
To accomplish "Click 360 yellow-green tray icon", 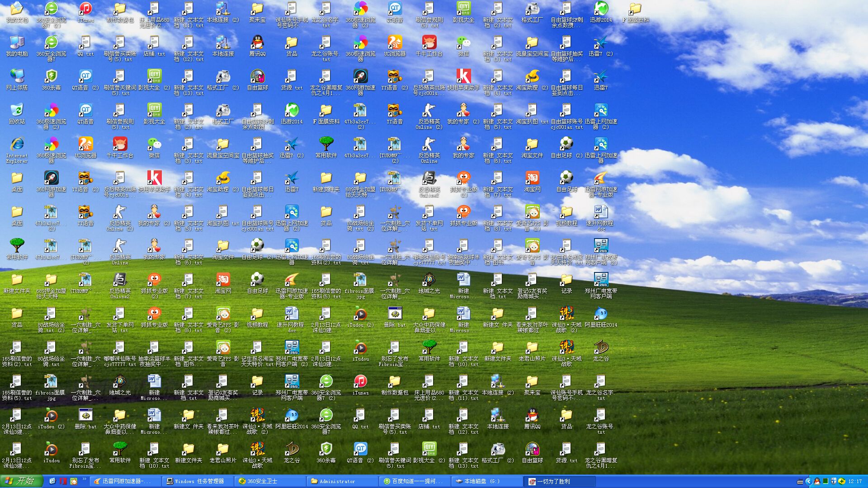I will [x=841, y=481].
